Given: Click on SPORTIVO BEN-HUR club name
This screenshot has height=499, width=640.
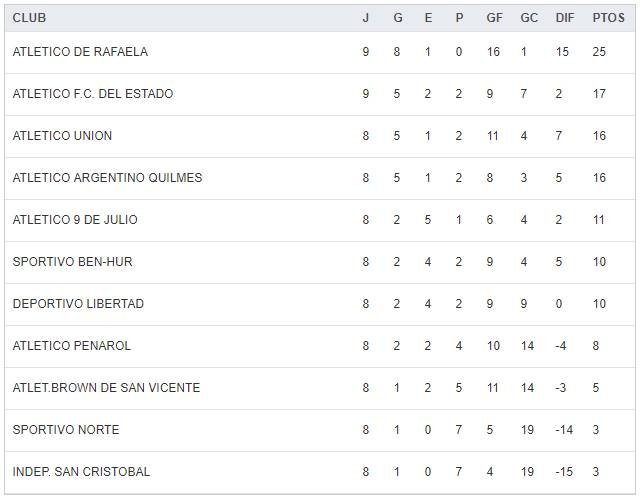Looking at the screenshot, I should coord(72,262).
